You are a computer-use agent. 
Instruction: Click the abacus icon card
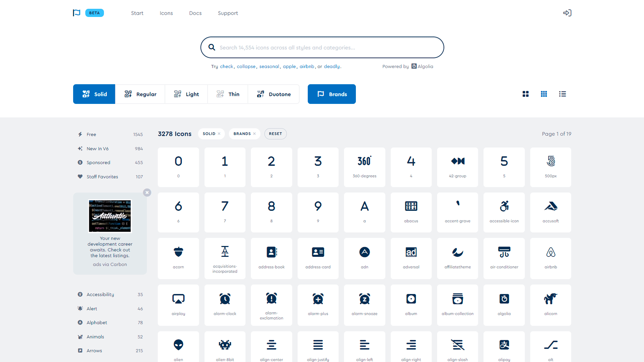click(411, 212)
